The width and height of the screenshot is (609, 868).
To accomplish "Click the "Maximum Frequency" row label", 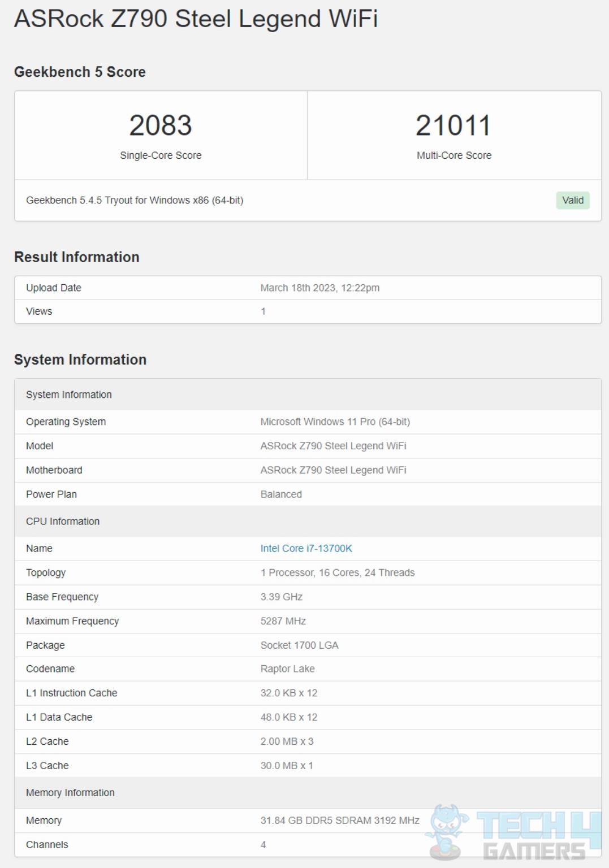I will click(72, 621).
